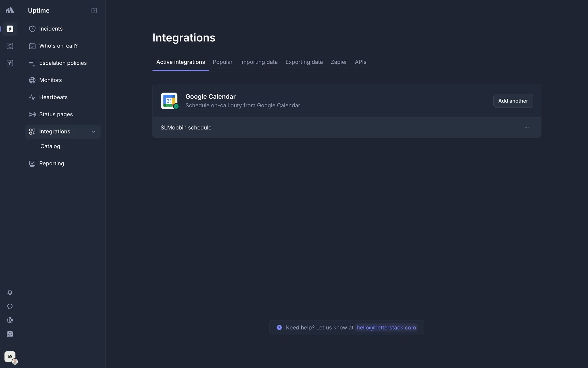
Task: Switch to the Popular tab
Action: point(222,62)
